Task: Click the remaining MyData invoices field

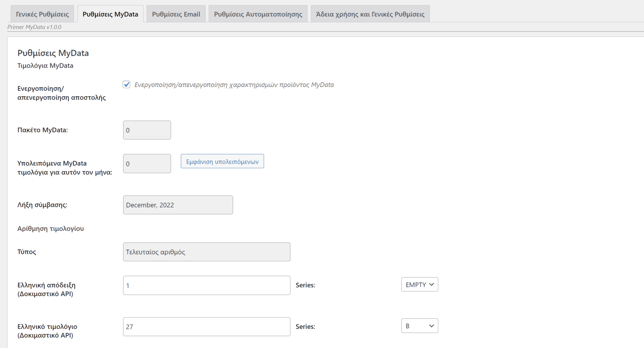Action: click(x=147, y=163)
